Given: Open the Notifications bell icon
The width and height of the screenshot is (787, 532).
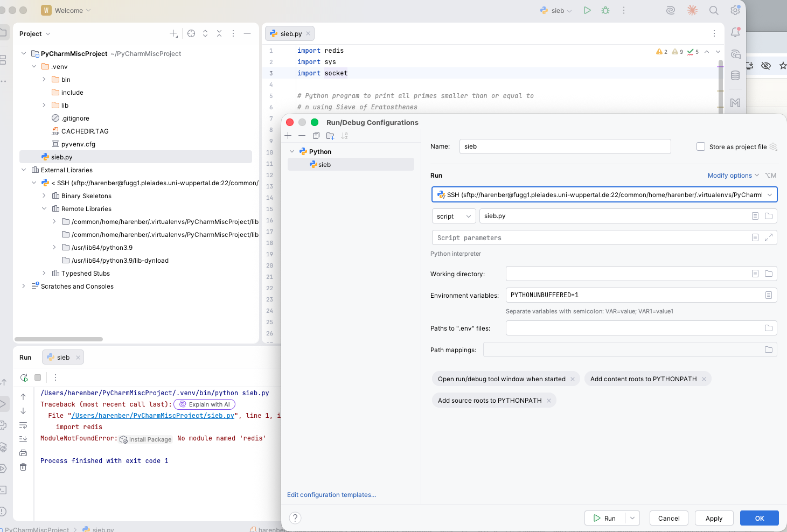Looking at the screenshot, I should click(735, 33).
